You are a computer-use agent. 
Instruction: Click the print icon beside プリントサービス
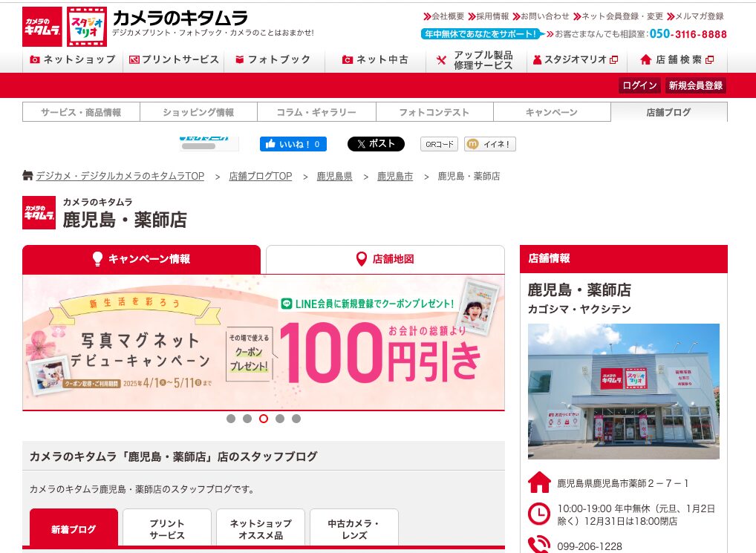coord(134,59)
